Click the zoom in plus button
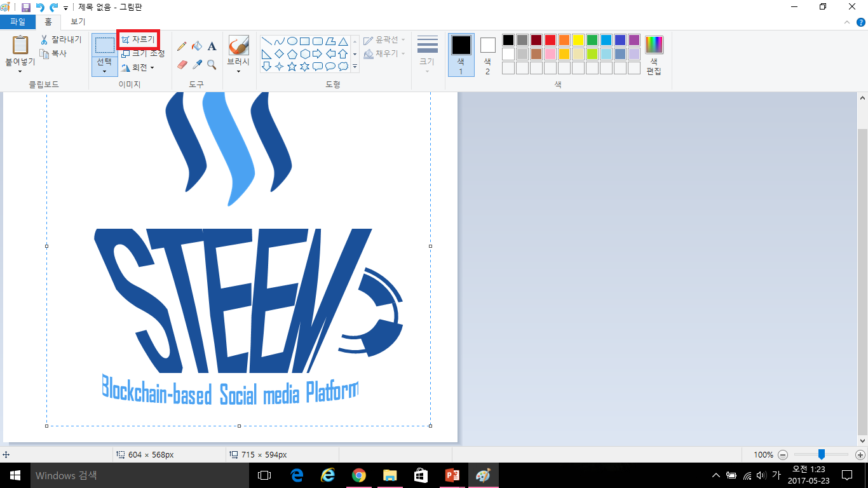 (x=860, y=455)
